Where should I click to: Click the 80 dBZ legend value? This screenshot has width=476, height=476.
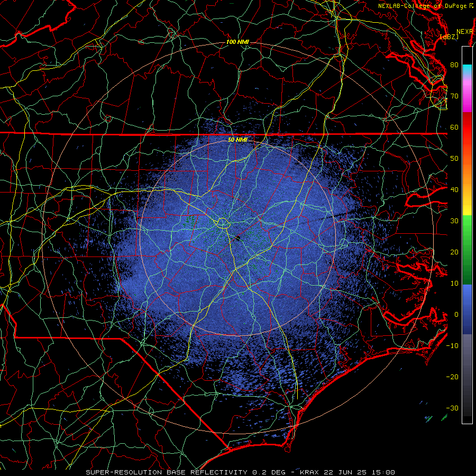[454, 65]
